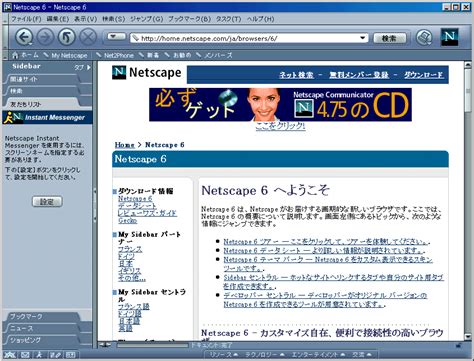Click the Netscape logo on the web page

click(147, 73)
